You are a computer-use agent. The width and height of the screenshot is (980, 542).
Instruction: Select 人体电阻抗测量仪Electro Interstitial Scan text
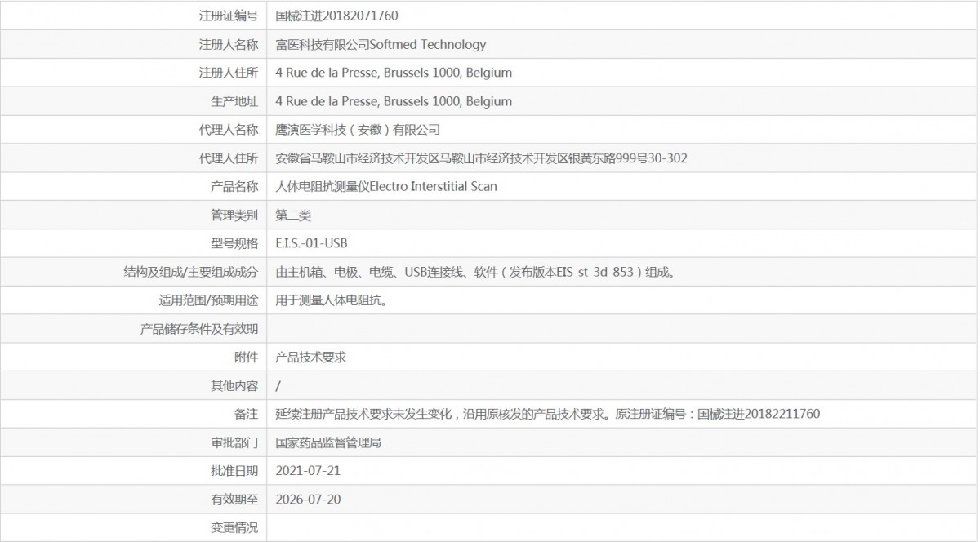(386, 187)
